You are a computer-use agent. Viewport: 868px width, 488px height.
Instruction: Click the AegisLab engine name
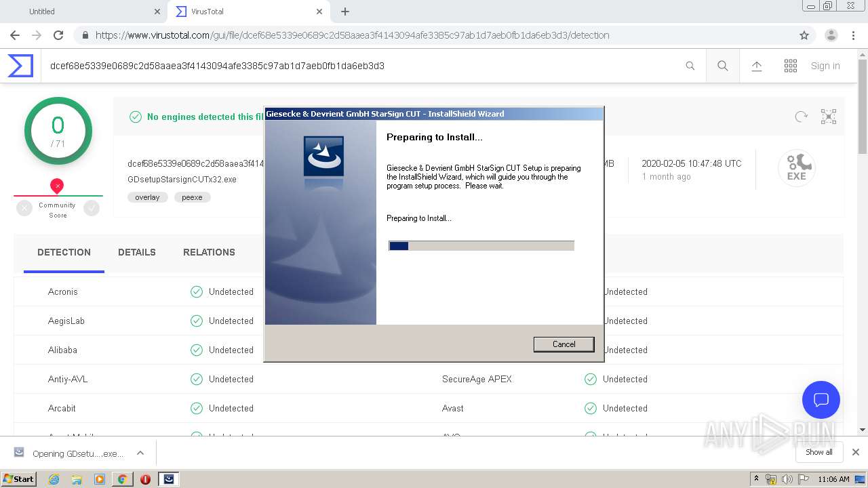(66, 321)
